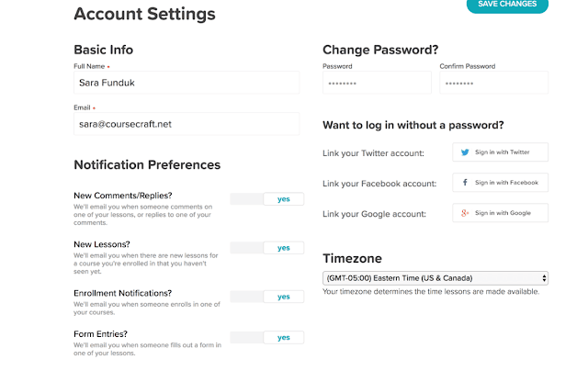Toggle New Lessons notification switch
The height and width of the screenshot is (382, 588).
[267, 248]
